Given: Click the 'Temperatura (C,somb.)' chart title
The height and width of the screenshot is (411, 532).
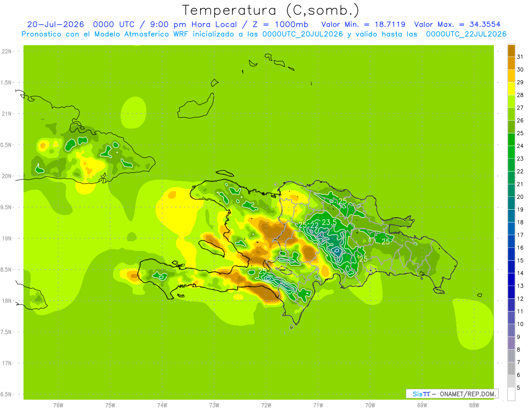Looking at the screenshot, I should click(x=270, y=10).
